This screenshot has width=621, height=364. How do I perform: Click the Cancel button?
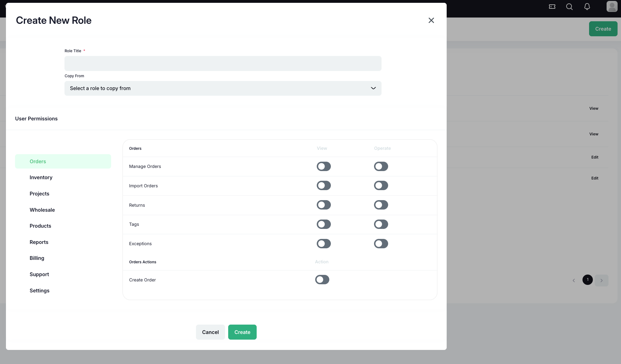click(210, 332)
